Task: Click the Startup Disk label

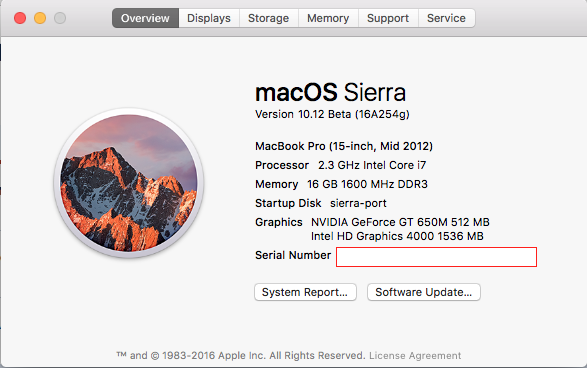Action: click(x=288, y=203)
